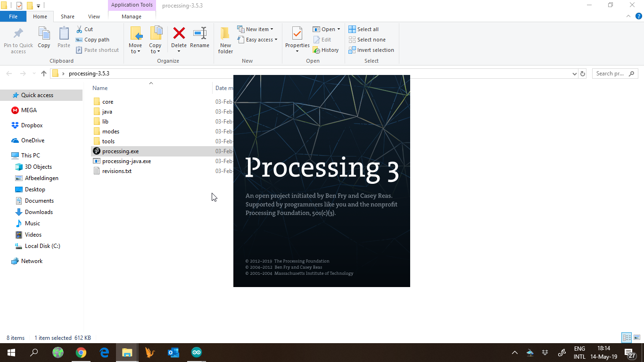The width and height of the screenshot is (644, 362).
Task: Click Copy path in Clipboard group
Action: click(x=92, y=40)
